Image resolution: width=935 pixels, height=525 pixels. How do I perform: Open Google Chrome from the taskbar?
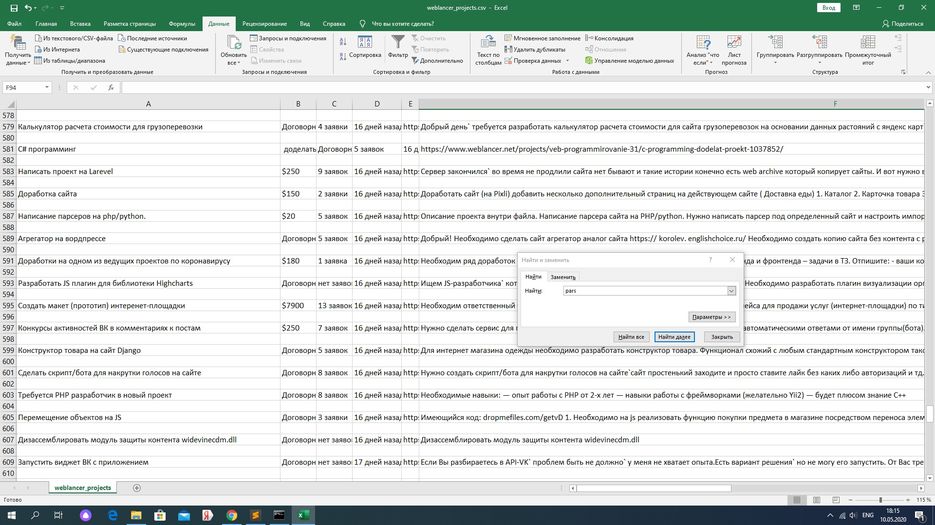231,515
